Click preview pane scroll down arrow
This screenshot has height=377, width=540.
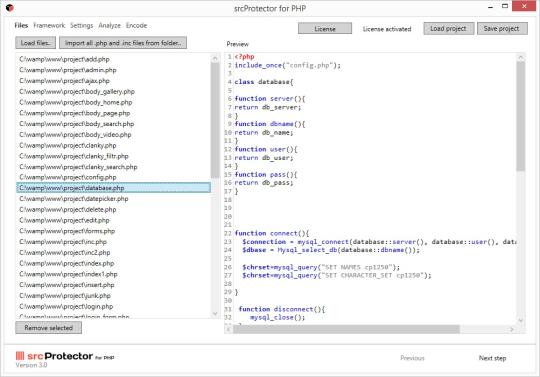(521, 320)
